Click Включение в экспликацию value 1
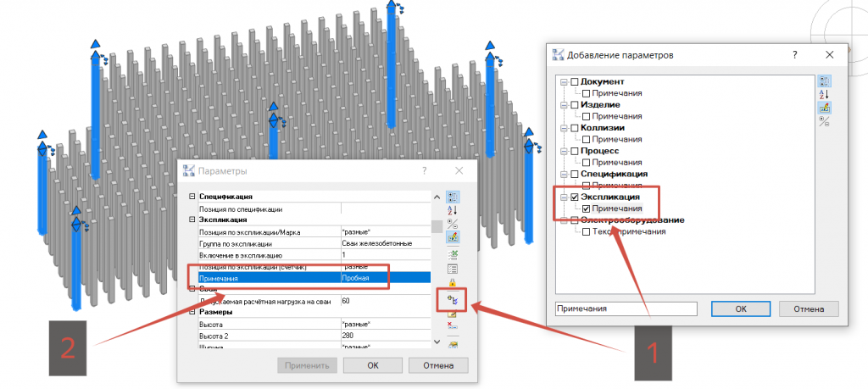The height and width of the screenshot is (389, 868). (x=386, y=255)
